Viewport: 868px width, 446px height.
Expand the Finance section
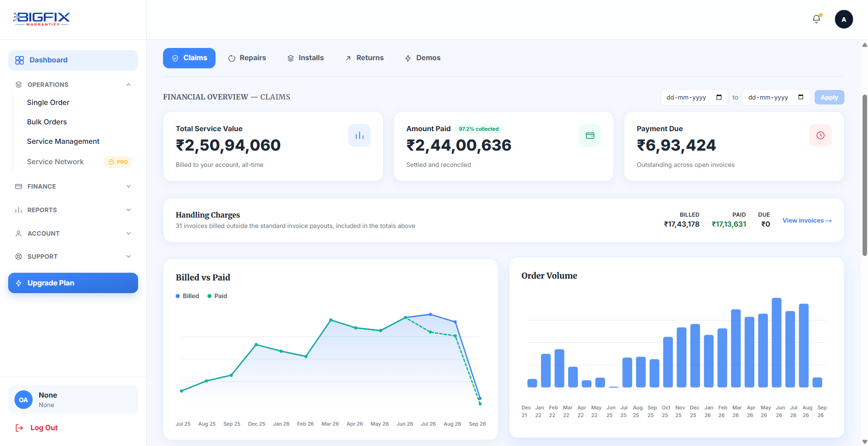click(x=73, y=186)
